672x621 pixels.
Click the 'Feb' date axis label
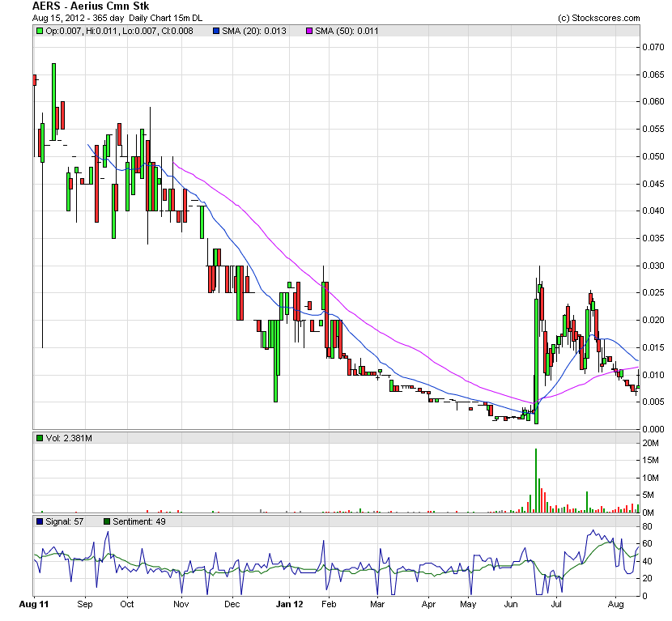click(329, 604)
